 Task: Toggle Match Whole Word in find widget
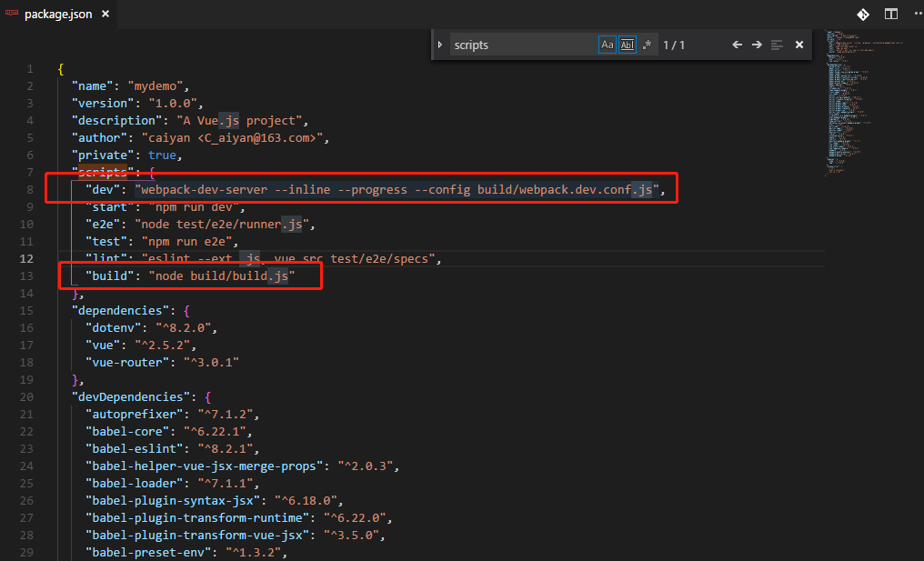click(x=628, y=45)
